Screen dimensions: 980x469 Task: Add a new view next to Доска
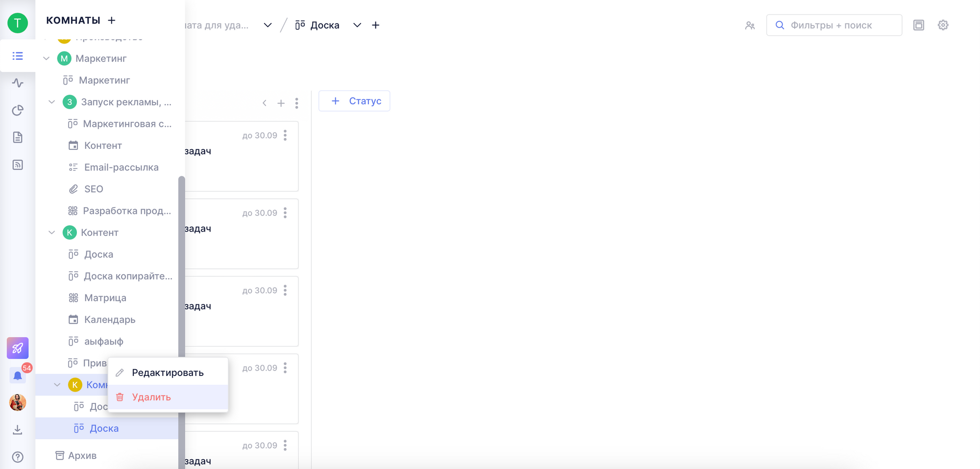[x=376, y=25]
